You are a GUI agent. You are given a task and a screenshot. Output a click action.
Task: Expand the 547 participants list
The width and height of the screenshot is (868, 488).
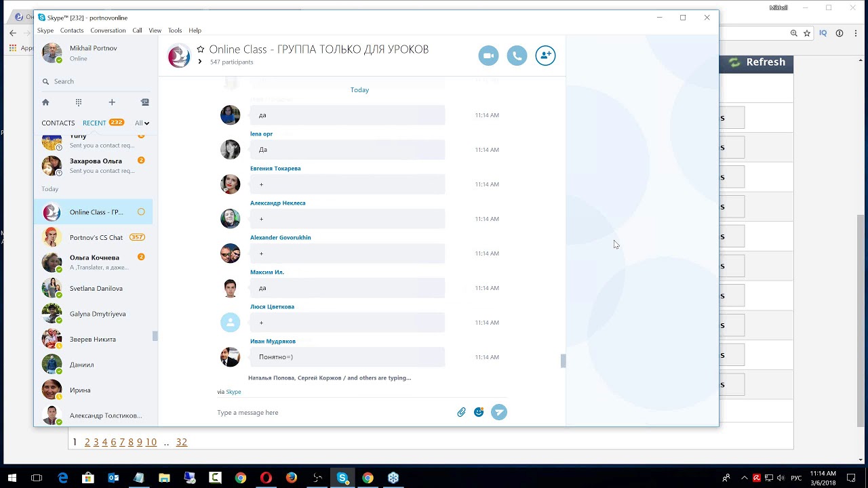(x=200, y=62)
